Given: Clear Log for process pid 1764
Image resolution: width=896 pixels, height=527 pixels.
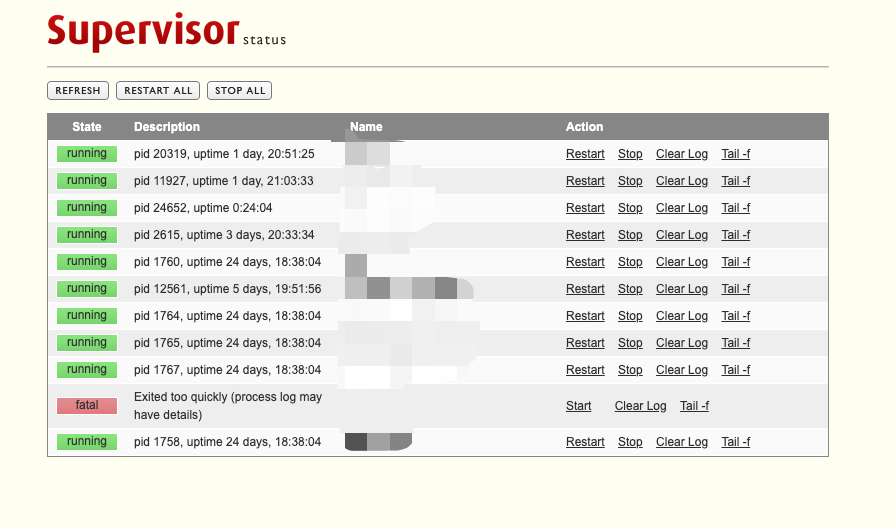Looking at the screenshot, I should 682,316.
